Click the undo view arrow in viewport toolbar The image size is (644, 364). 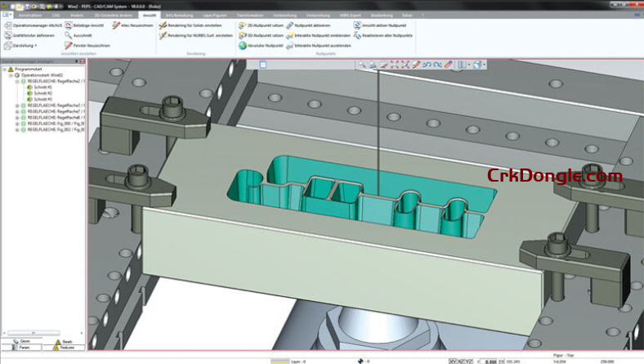coord(427,64)
